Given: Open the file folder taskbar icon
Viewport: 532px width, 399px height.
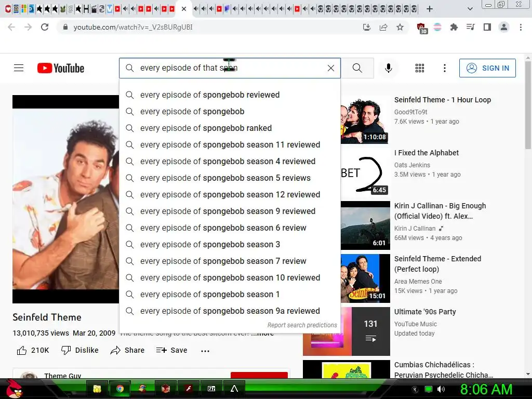Looking at the screenshot, I should [x=97, y=389].
